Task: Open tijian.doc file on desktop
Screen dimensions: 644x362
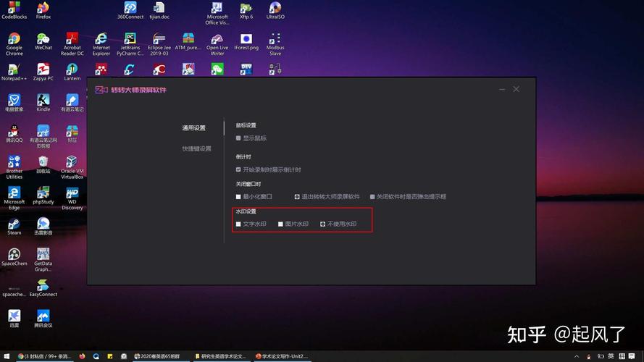Action: coord(159,10)
